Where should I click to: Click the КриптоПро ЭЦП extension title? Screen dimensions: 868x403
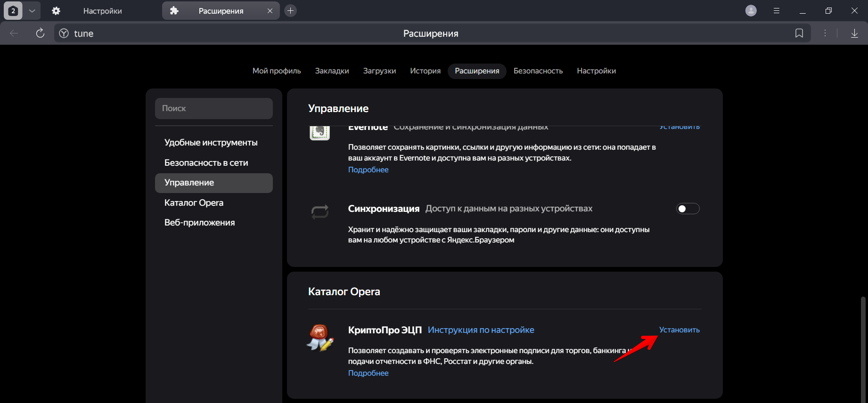pos(385,330)
